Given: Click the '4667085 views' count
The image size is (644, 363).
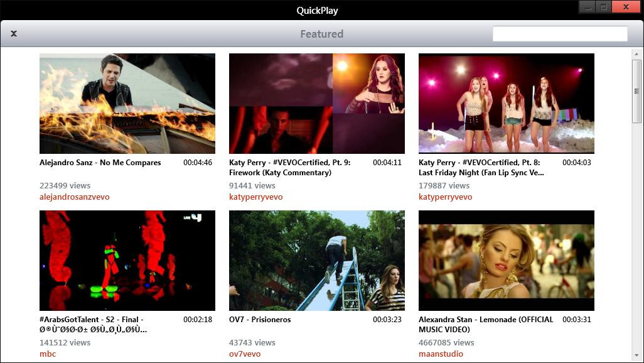Looking at the screenshot, I should [x=446, y=343].
